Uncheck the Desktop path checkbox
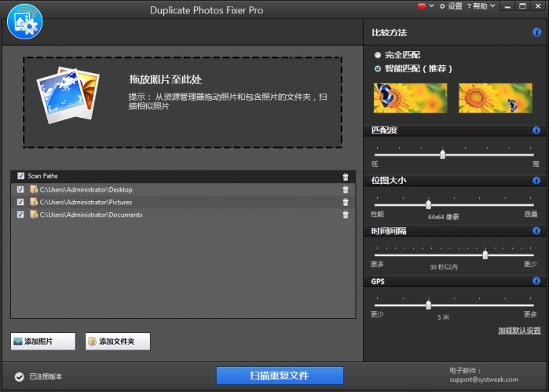Image resolution: width=549 pixels, height=392 pixels. click(x=20, y=189)
